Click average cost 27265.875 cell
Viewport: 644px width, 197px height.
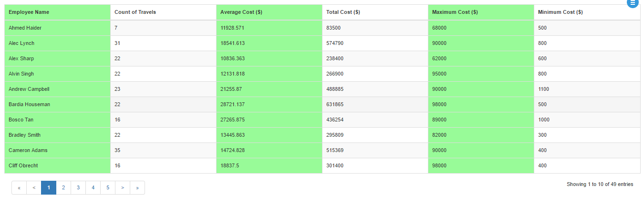pyautogui.click(x=270, y=120)
